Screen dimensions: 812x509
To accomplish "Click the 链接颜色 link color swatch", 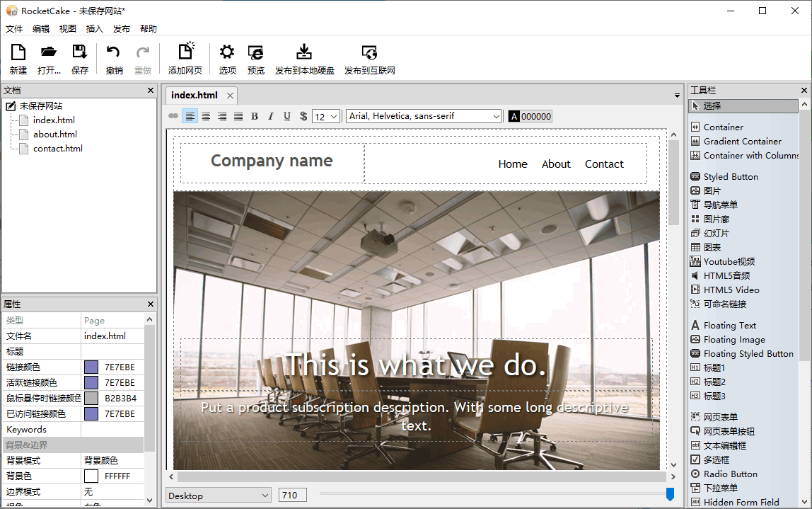I will click(91, 367).
